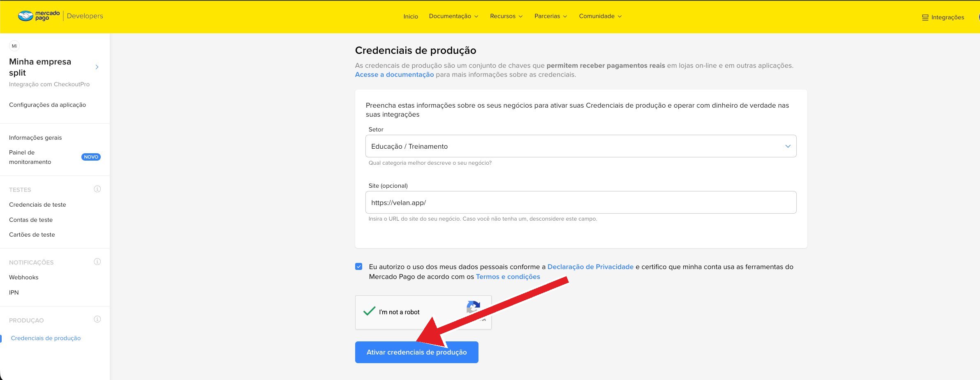Click the Minha empresa split application title
This screenshot has height=380, width=980.
tap(40, 67)
